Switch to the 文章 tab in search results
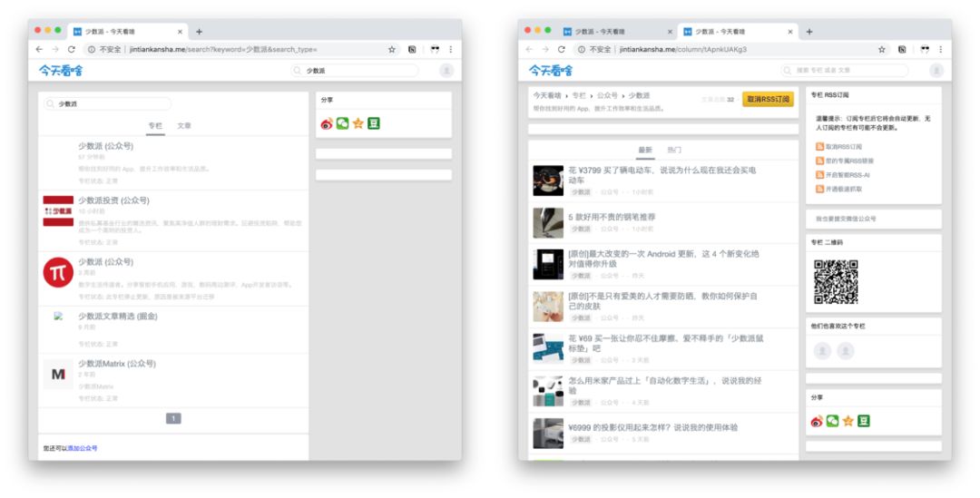 [x=183, y=125]
